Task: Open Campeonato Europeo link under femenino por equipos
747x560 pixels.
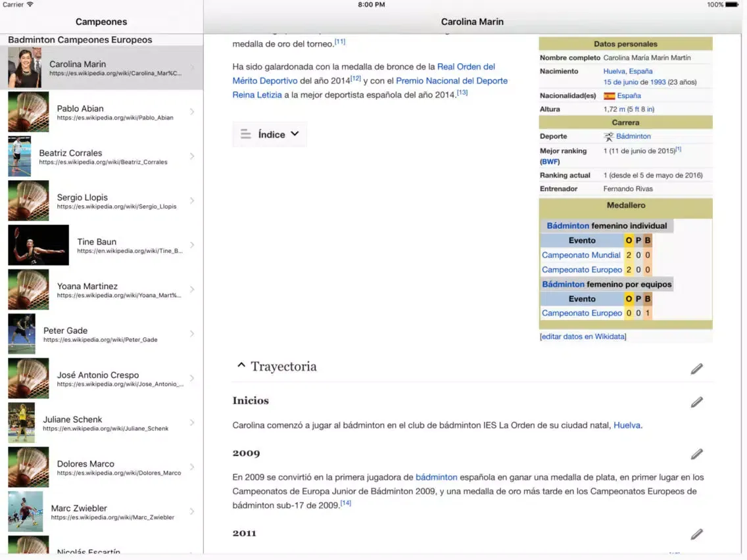Action: [582, 313]
